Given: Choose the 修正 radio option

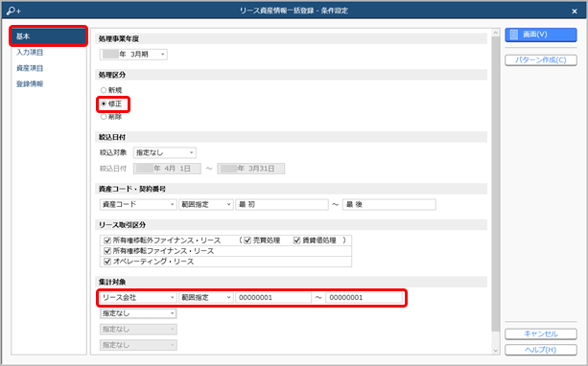Looking at the screenshot, I should pos(104,103).
